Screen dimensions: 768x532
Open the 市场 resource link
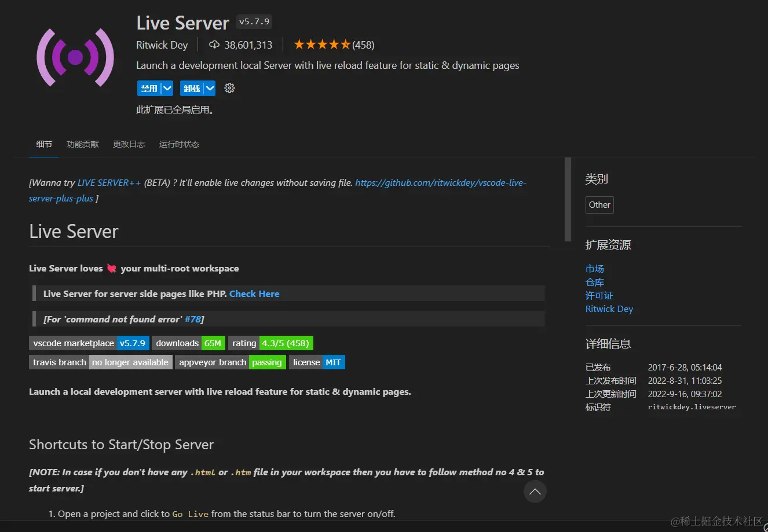click(595, 269)
